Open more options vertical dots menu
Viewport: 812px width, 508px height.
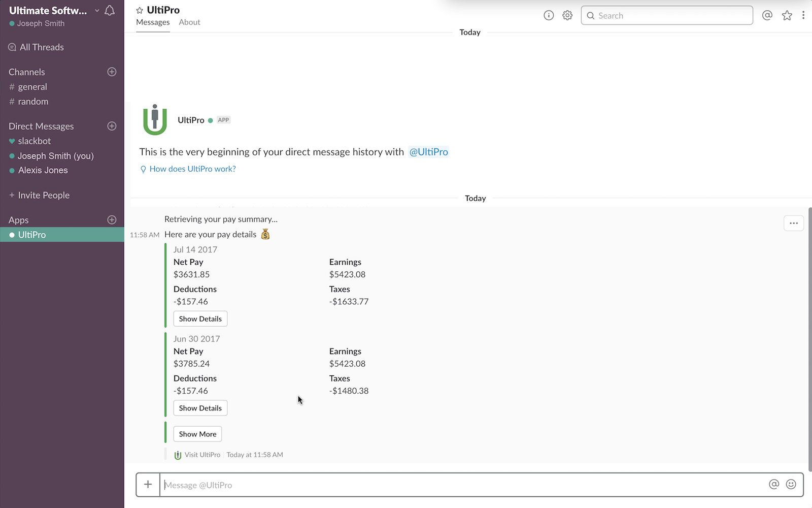click(803, 15)
